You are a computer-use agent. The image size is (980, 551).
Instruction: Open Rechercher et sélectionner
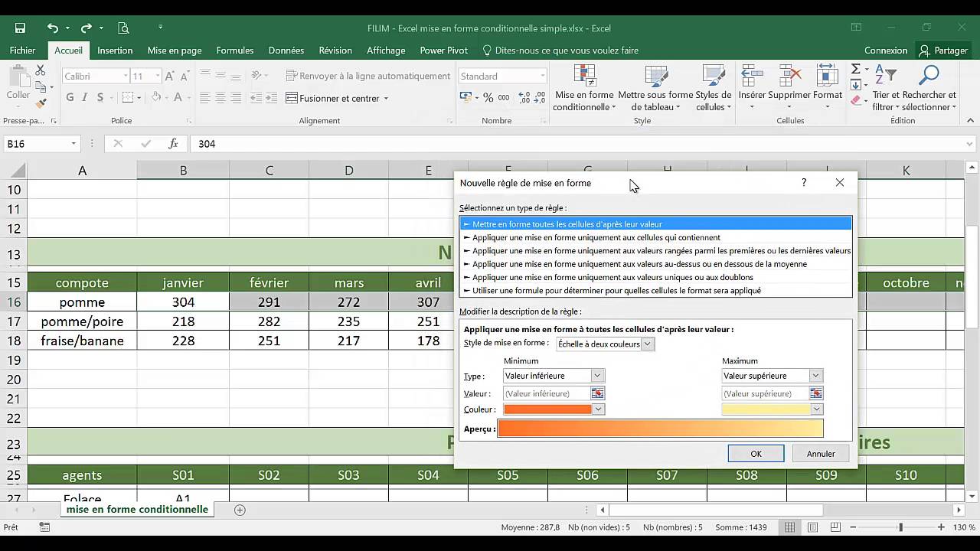tap(929, 88)
